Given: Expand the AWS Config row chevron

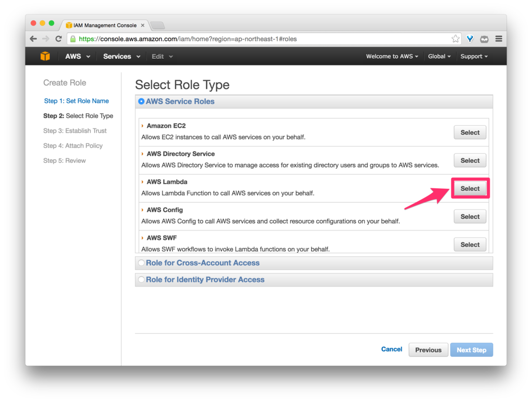Looking at the screenshot, I should [142, 210].
